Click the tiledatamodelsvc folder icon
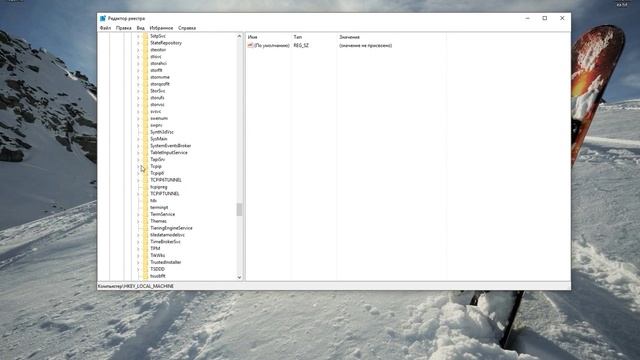 click(146, 235)
